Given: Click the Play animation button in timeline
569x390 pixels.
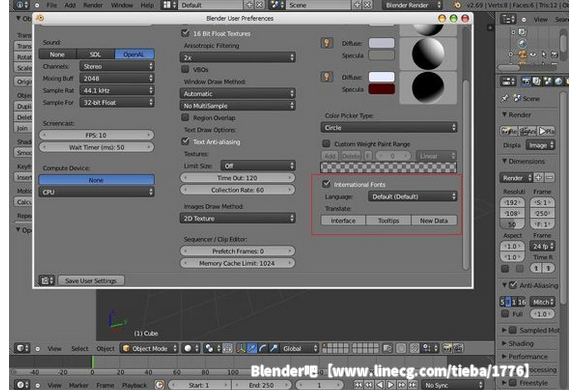Looking at the screenshot, I should 390,385.
